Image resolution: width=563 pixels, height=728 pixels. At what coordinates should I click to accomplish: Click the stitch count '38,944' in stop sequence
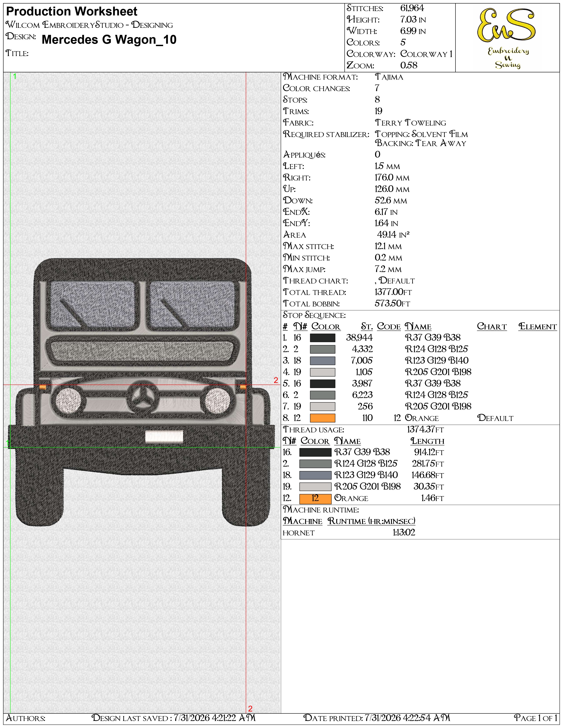pyautogui.click(x=359, y=338)
